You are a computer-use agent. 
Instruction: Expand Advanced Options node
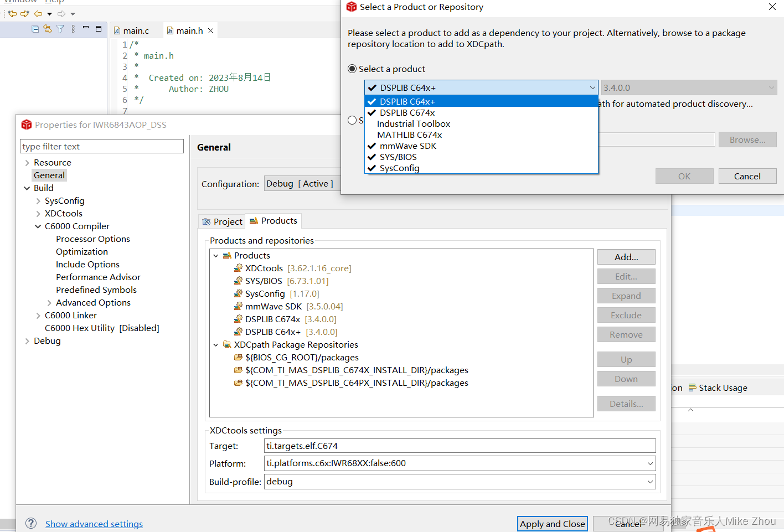coord(49,303)
